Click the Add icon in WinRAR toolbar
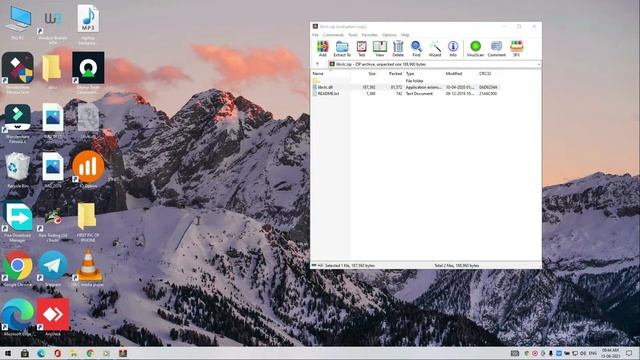Screen dimensions: 640x360 coord(322,49)
